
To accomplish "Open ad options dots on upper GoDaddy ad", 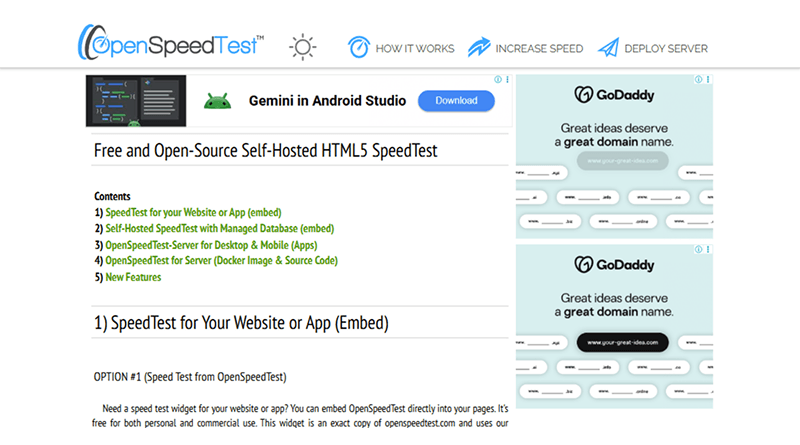I will point(708,79).
